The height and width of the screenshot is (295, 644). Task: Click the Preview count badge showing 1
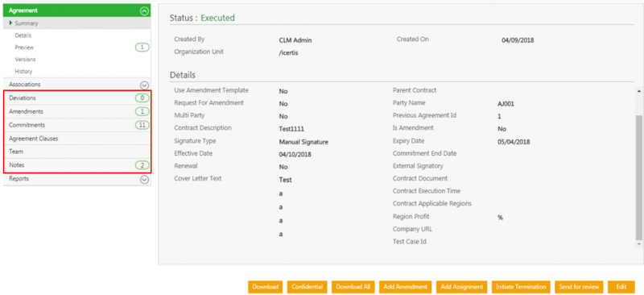142,48
